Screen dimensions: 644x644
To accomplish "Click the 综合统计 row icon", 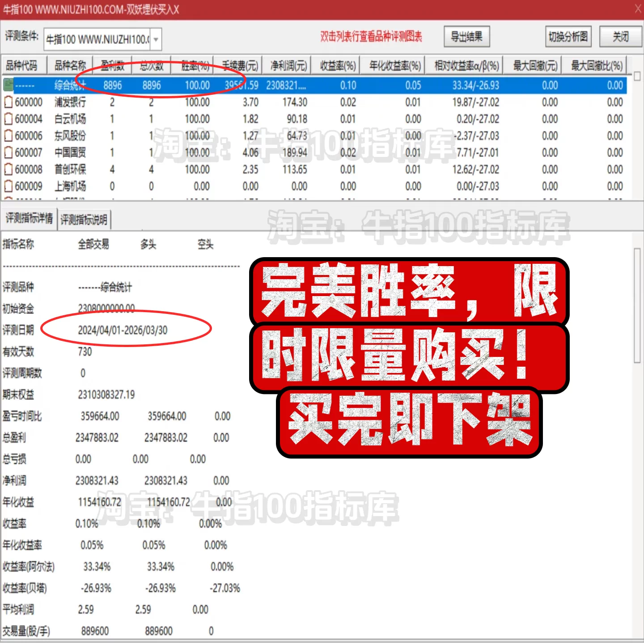I will 8,85.
